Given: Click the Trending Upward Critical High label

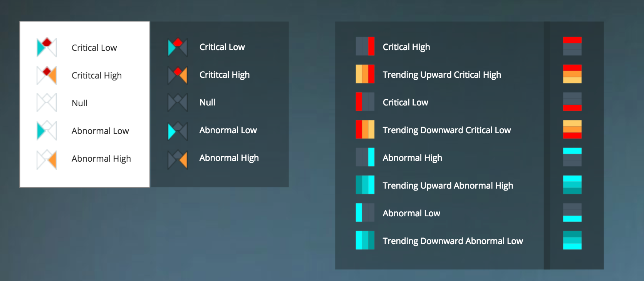Looking at the screenshot, I should point(442,75).
